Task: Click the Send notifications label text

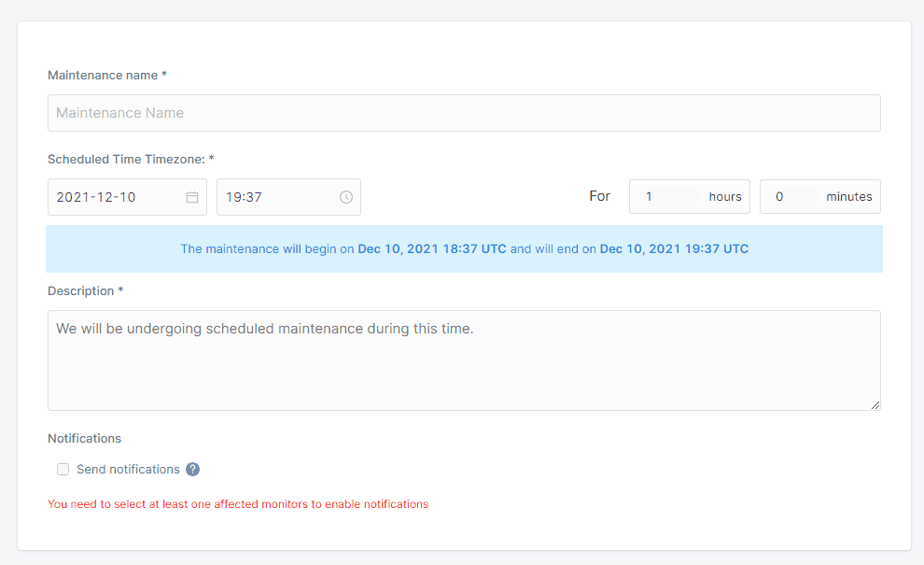Action: (x=128, y=470)
